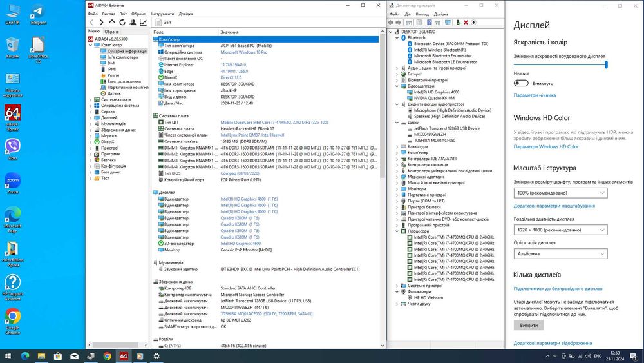This screenshot has height=363, width=644.
Task: Click the AIDA64 refresh toolbar icon
Action: pos(122,22)
